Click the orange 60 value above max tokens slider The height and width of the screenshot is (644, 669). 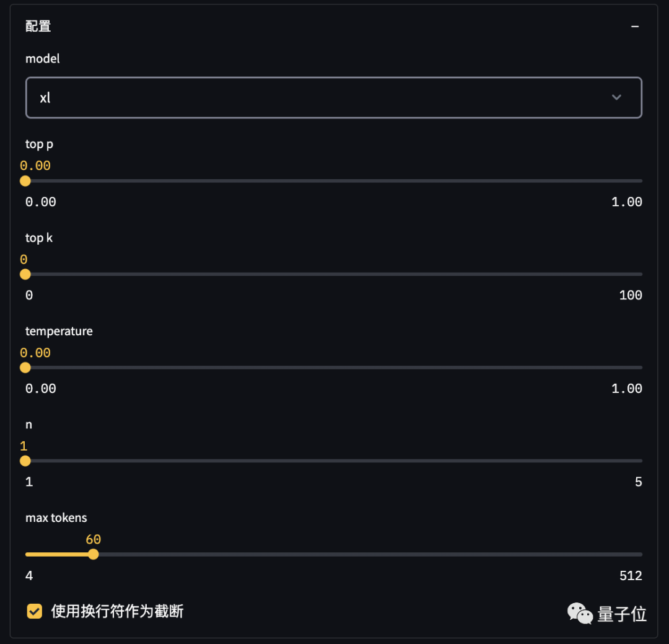[x=93, y=539]
